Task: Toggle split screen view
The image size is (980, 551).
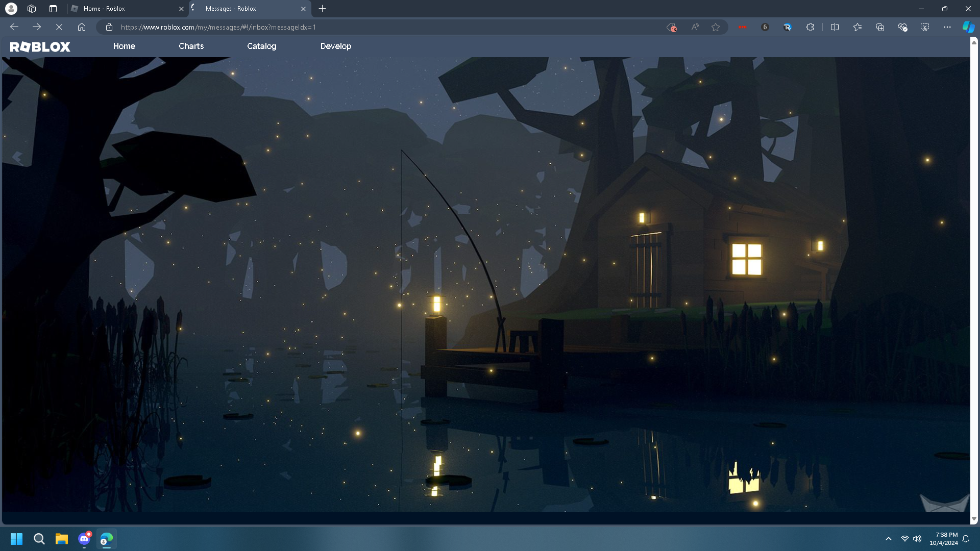Action: [835, 27]
